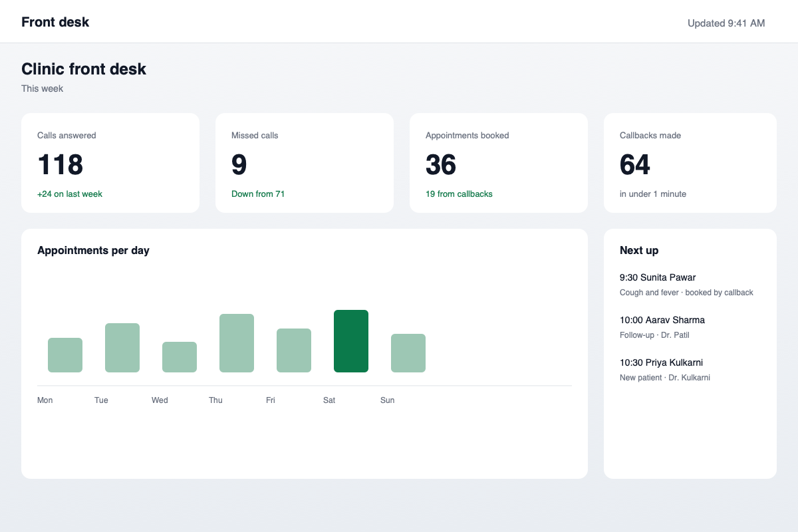Click the Follow-up · Dr. Patil detail
This screenshot has height=532, width=798.
pos(654,335)
